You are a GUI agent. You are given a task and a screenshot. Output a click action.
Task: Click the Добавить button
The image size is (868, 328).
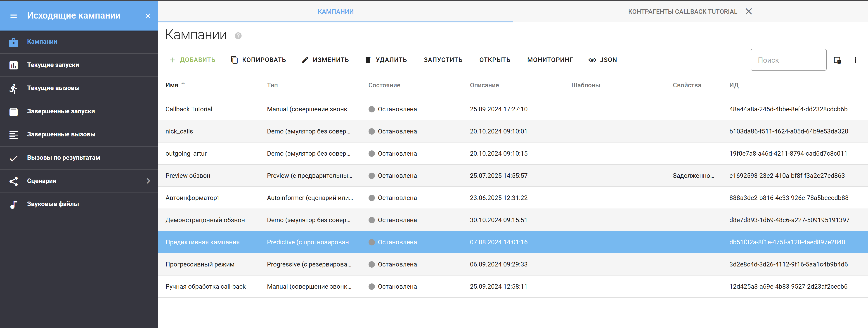pyautogui.click(x=192, y=60)
